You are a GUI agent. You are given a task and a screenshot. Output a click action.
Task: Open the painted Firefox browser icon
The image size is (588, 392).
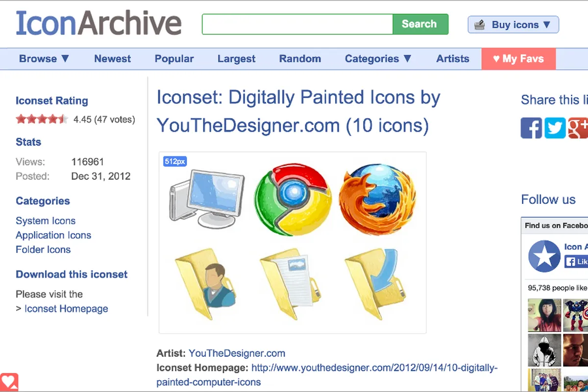[x=378, y=199]
